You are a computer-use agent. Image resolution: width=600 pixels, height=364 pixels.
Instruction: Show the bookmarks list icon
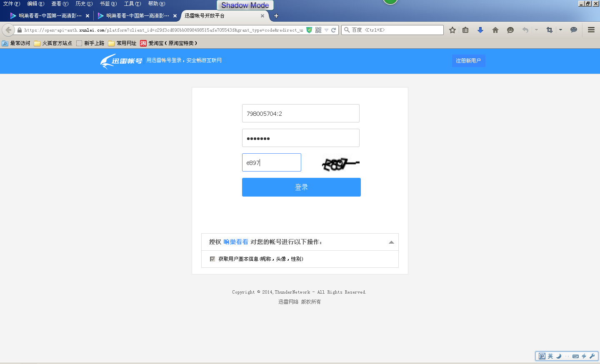click(465, 30)
